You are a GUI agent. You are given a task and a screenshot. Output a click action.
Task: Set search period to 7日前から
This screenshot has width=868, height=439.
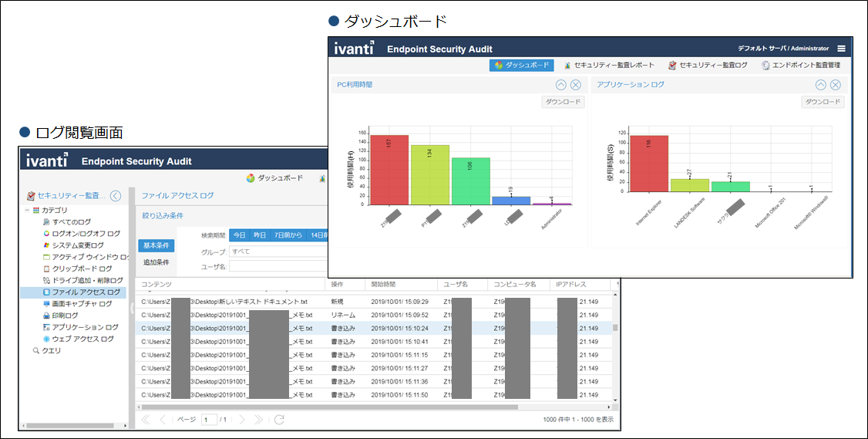(288, 235)
